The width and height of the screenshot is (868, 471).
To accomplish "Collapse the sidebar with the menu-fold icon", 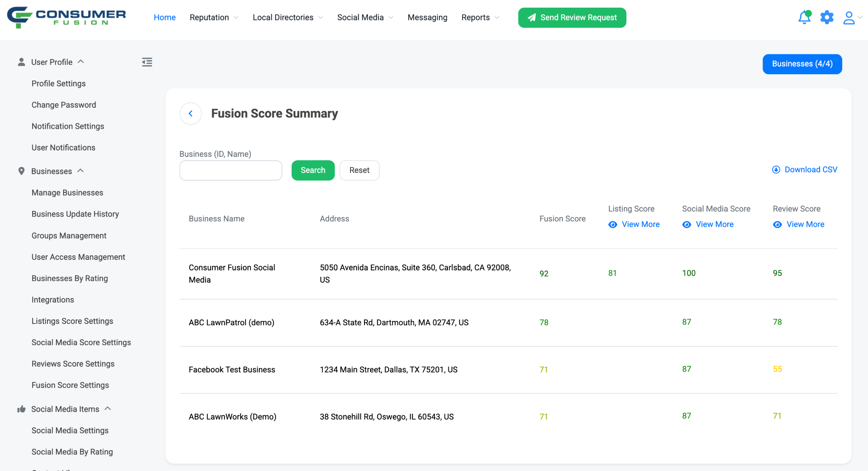I will [x=147, y=62].
